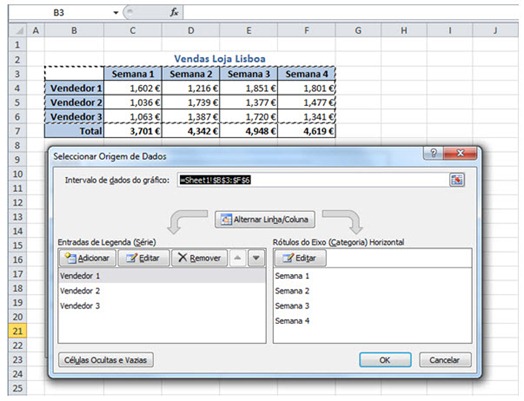Click the cell containing 1,602 €
The image size is (524, 401).
pos(133,88)
